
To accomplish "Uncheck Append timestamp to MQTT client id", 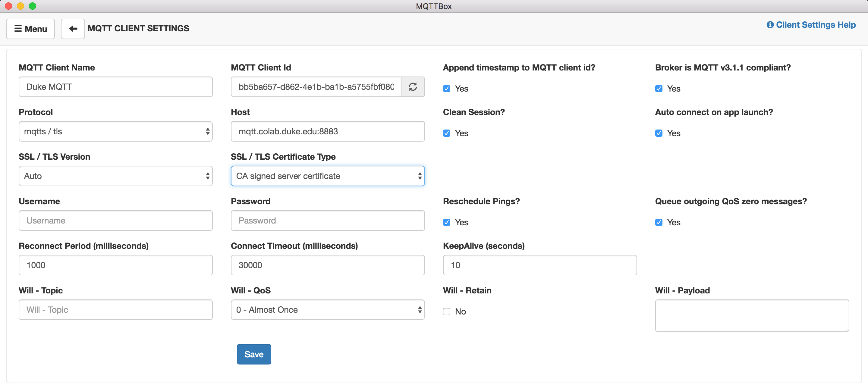I will [x=446, y=89].
